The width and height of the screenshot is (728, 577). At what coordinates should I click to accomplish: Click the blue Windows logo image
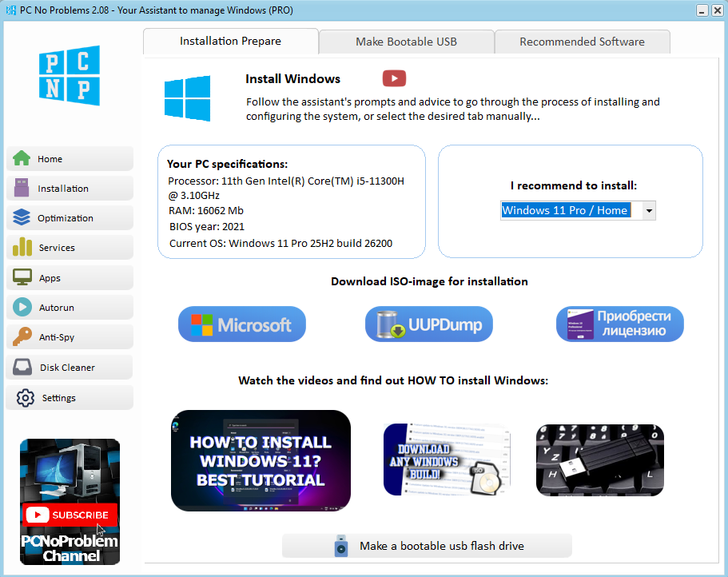coord(187,98)
